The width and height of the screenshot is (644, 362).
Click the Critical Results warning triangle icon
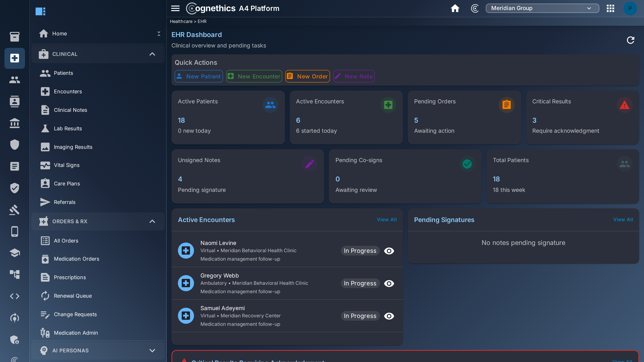[x=624, y=105]
